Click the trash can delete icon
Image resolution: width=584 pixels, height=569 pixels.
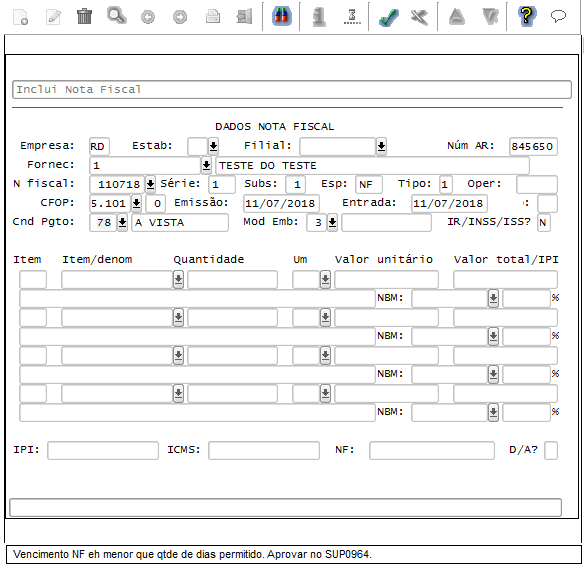[85, 17]
